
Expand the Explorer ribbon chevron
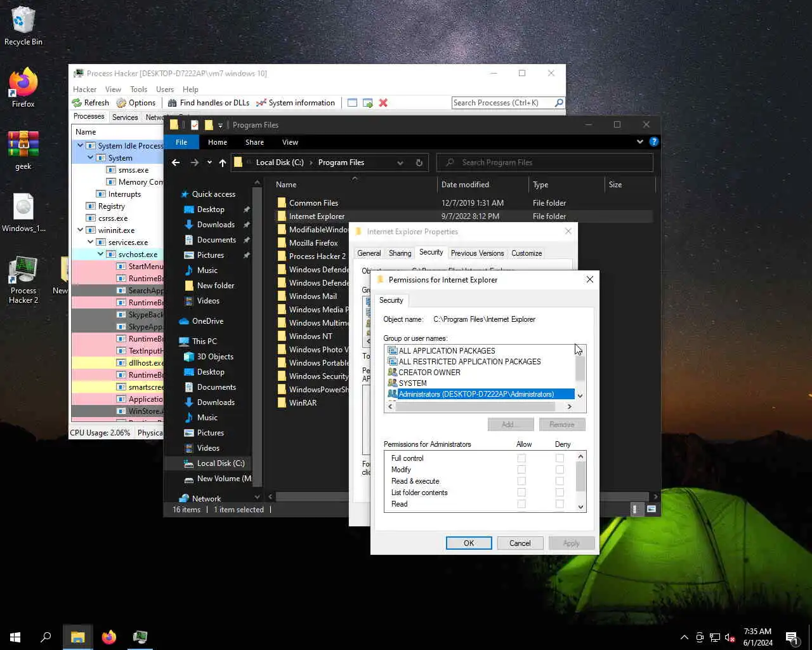[x=639, y=142]
